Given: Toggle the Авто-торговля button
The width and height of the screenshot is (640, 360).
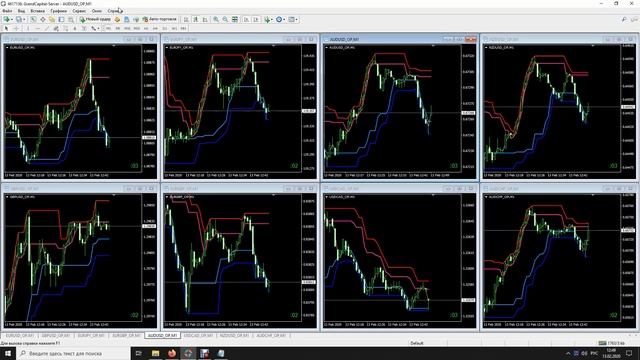Looking at the screenshot, I should click(x=159, y=19).
